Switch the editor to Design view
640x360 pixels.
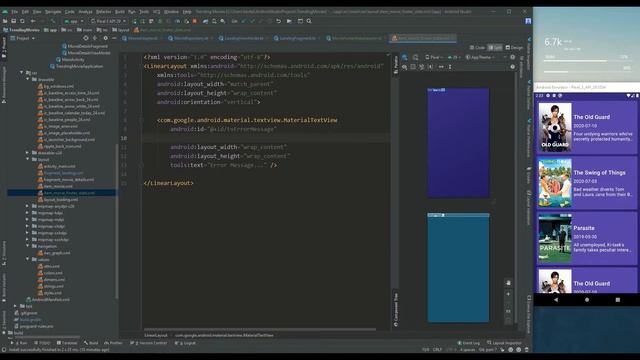(514, 48)
